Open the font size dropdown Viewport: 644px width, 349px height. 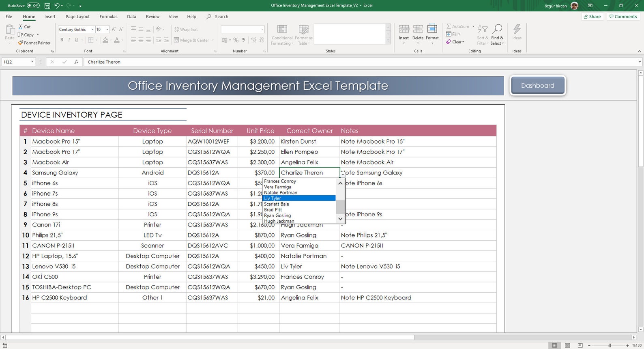(x=107, y=29)
